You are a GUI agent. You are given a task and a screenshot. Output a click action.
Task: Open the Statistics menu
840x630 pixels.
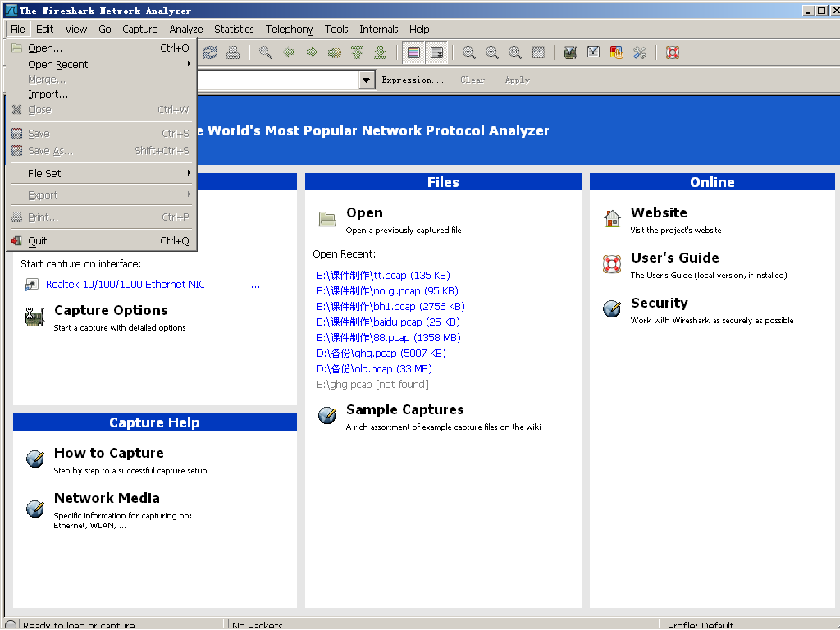click(234, 30)
